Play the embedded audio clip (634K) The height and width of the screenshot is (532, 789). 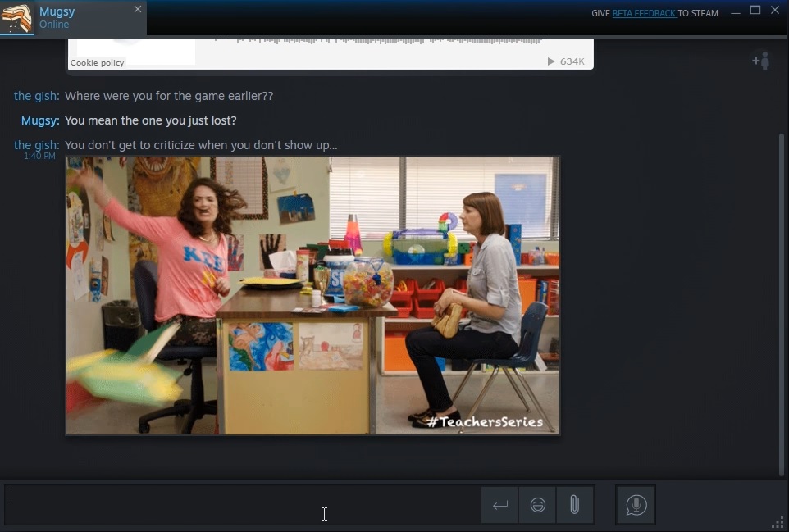551,61
